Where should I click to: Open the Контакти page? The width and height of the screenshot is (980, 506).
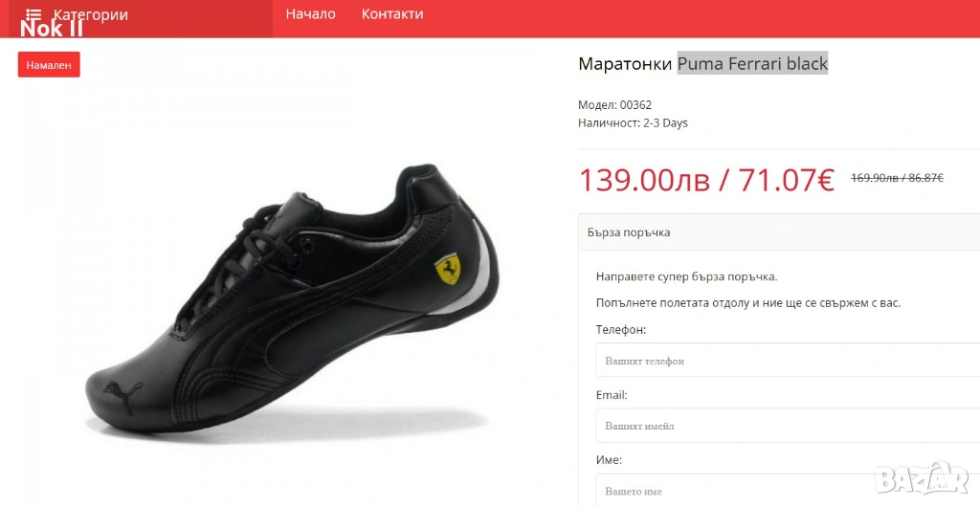(x=392, y=13)
